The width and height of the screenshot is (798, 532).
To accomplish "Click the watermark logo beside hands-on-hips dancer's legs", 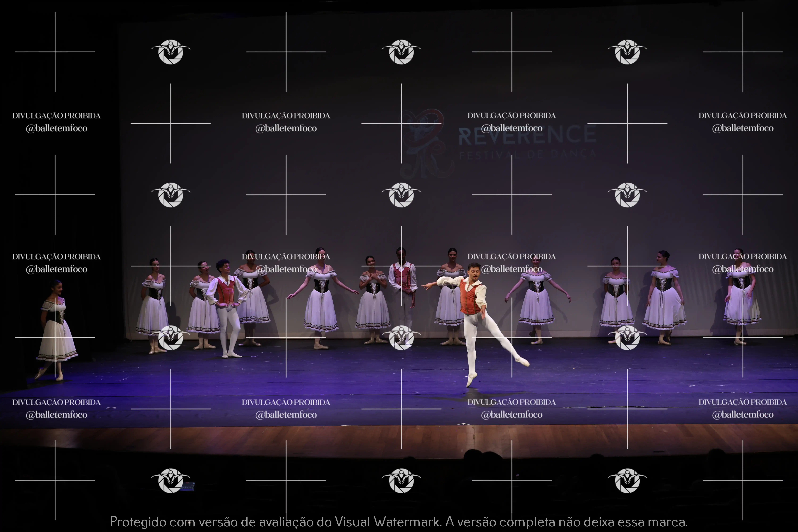I will [x=171, y=338].
